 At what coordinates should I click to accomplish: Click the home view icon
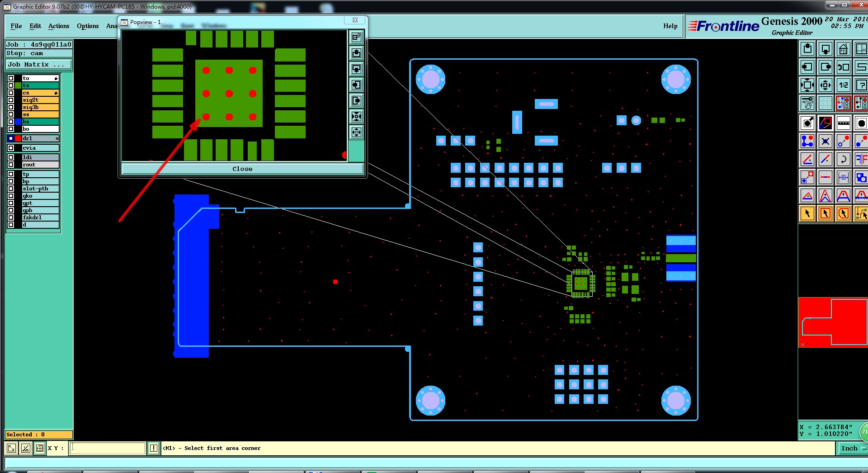point(844,49)
